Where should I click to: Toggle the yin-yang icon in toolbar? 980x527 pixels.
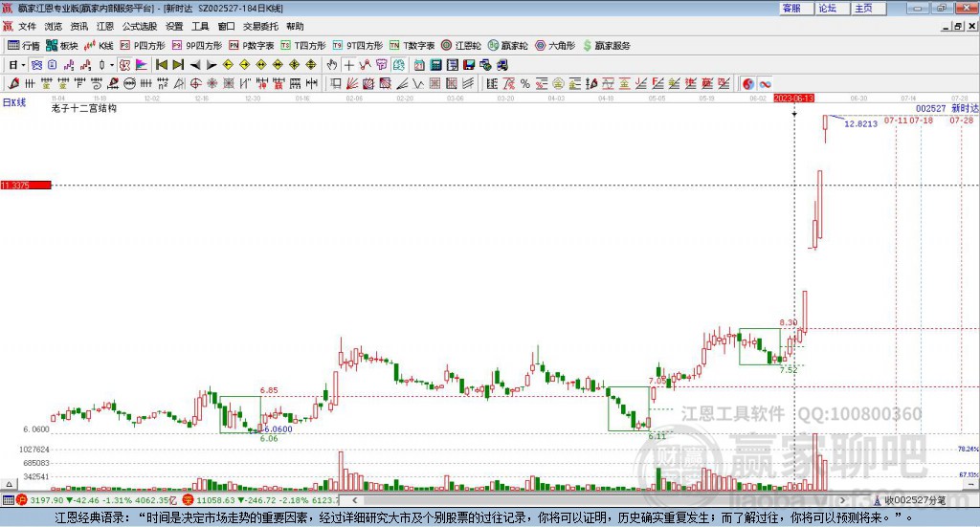(747, 84)
